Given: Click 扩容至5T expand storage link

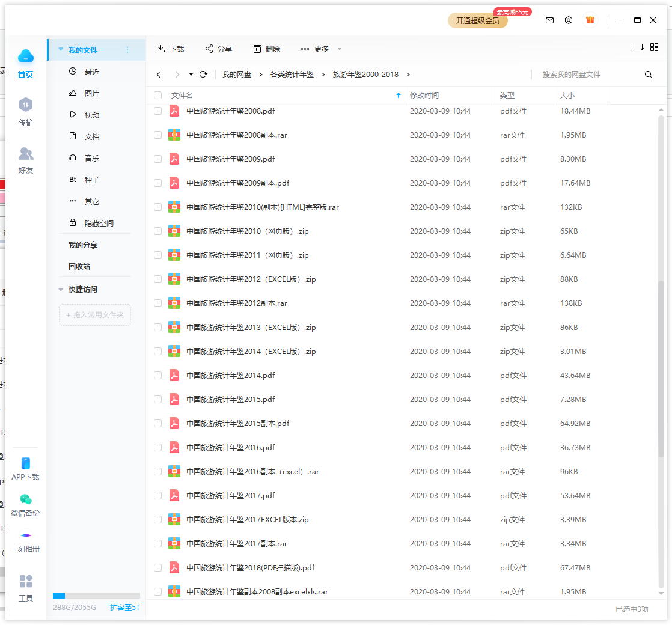Looking at the screenshot, I should coord(124,608).
